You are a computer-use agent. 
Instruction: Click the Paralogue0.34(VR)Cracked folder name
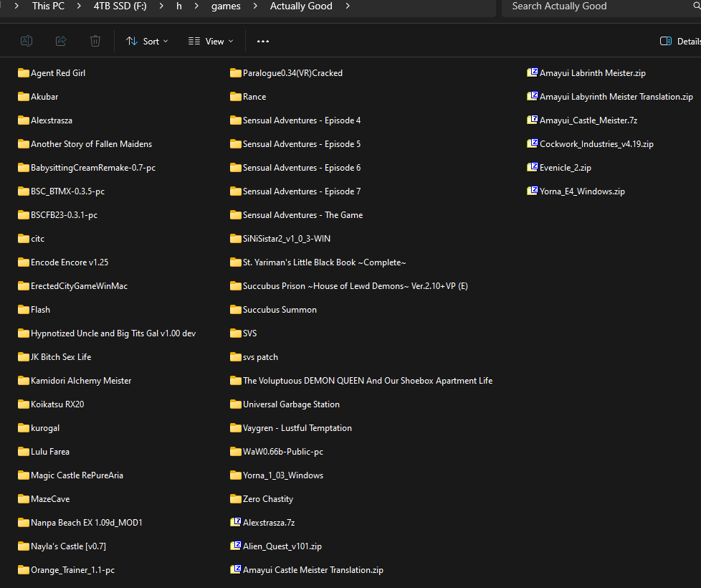(x=293, y=73)
